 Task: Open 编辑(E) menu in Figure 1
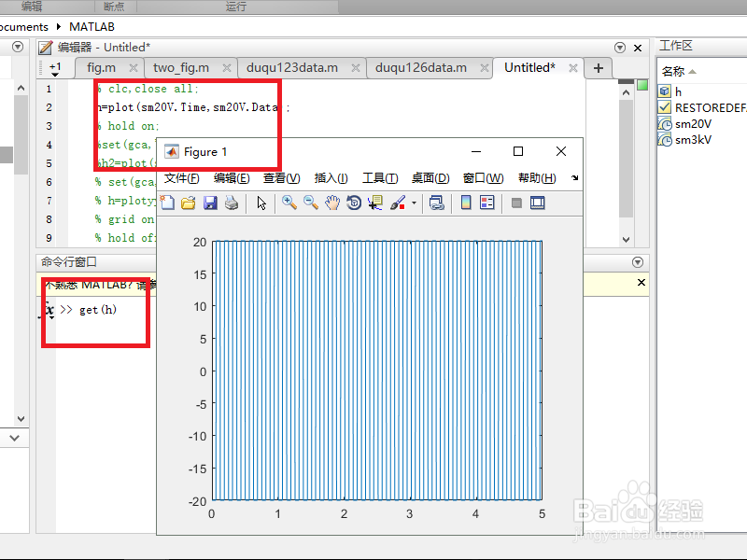(232, 178)
